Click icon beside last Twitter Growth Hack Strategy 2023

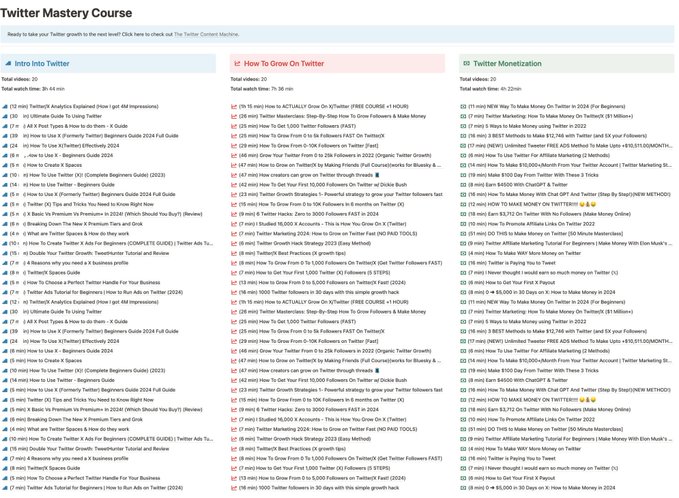(234, 439)
